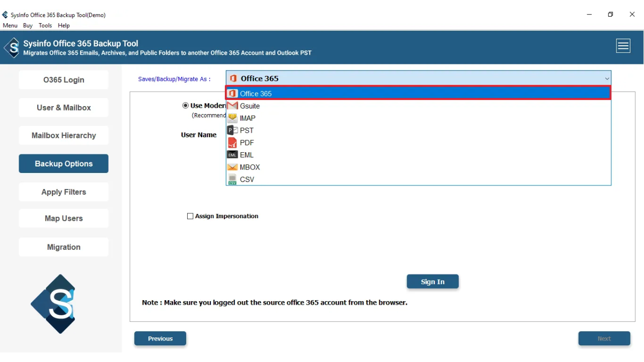This screenshot has height=362, width=644.
Task: Click the PST Outlook icon
Action: coord(232,130)
